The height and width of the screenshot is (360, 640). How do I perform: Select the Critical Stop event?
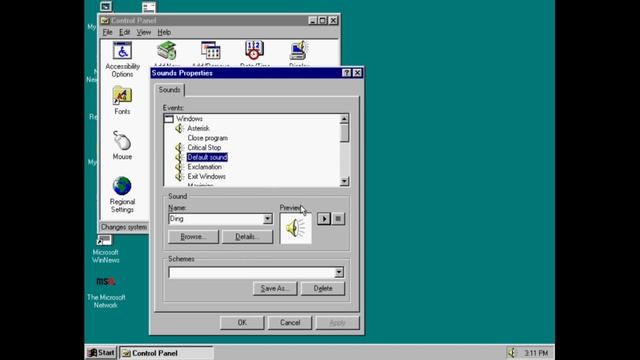204,147
